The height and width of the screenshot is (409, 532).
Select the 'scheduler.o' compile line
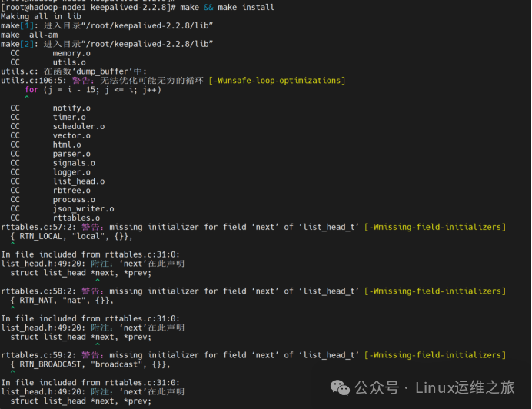[x=58, y=126]
